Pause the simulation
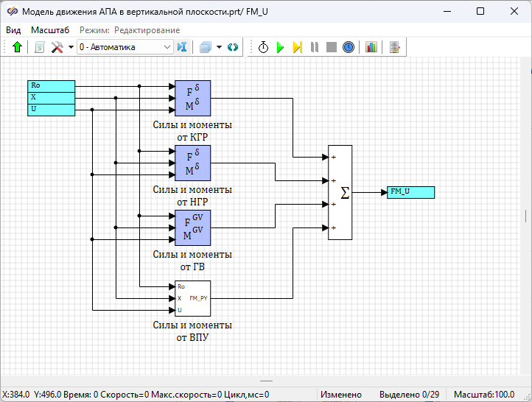The image size is (532, 402). [315, 47]
